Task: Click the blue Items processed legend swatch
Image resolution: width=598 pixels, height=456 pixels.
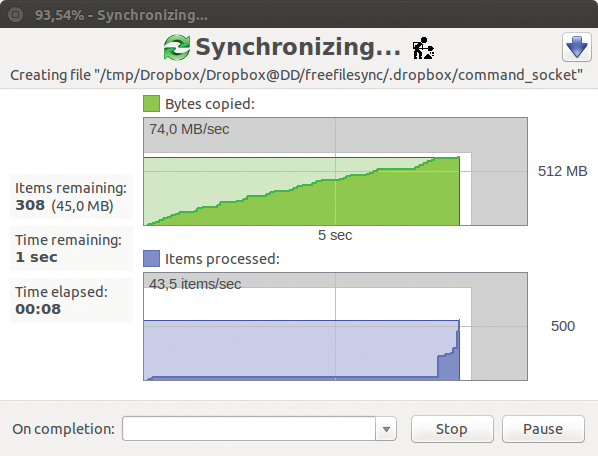Action: point(151,259)
